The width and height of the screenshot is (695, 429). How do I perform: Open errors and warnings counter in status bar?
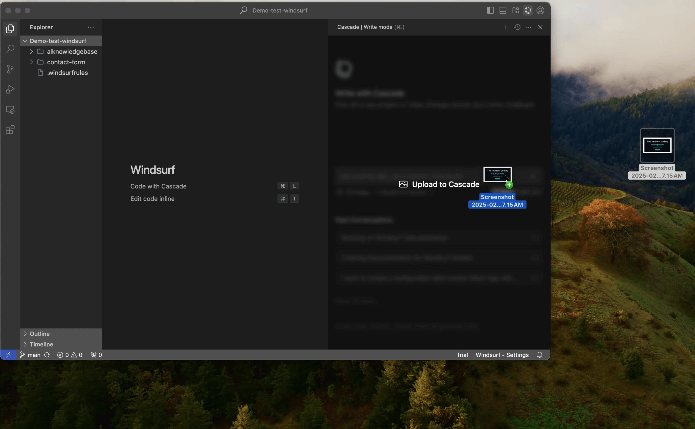[70, 355]
